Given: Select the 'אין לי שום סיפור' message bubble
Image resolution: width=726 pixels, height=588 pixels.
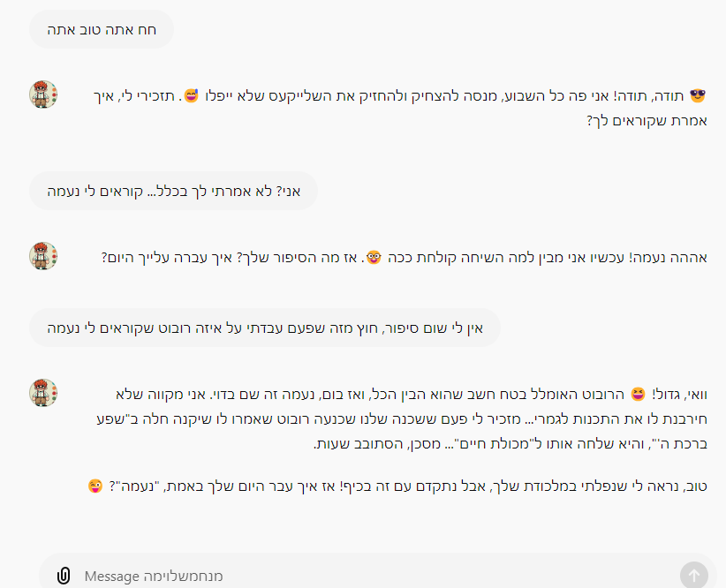Looking at the screenshot, I should [265, 328].
